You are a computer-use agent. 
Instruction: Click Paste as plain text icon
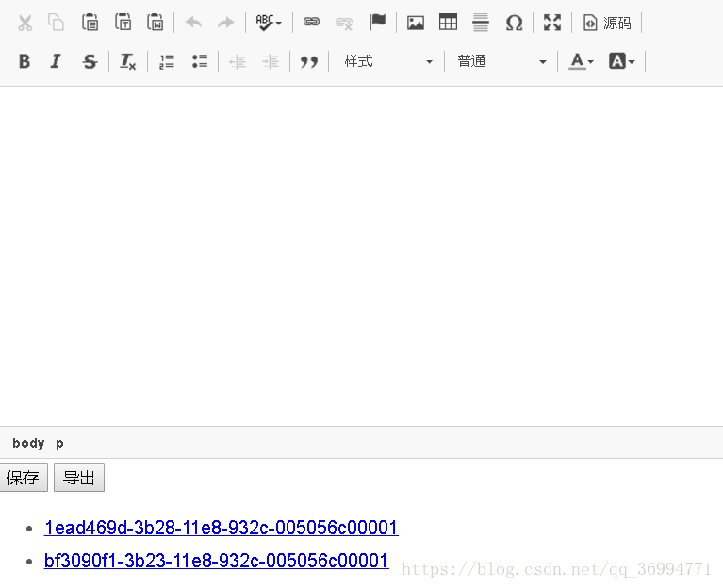pos(123,23)
